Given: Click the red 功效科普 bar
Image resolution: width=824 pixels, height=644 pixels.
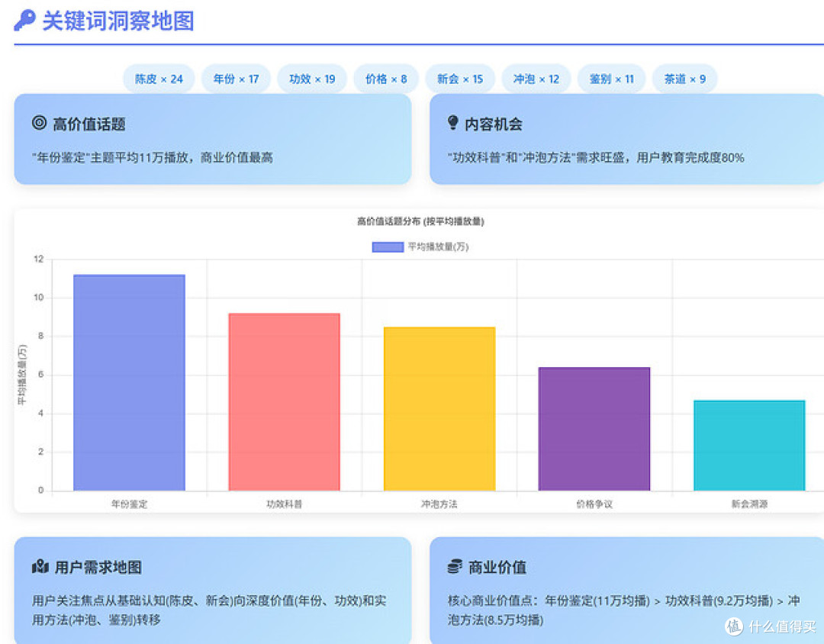Looking at the screenshot, I should point(285,401).
